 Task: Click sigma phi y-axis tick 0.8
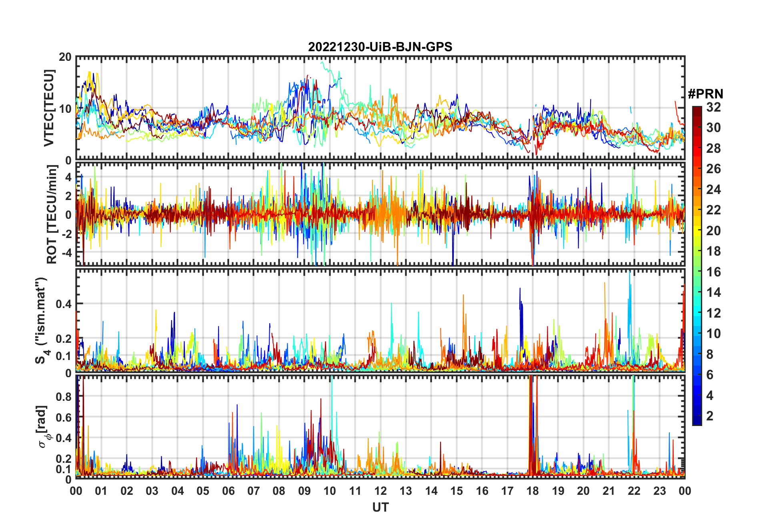[64, 397]
